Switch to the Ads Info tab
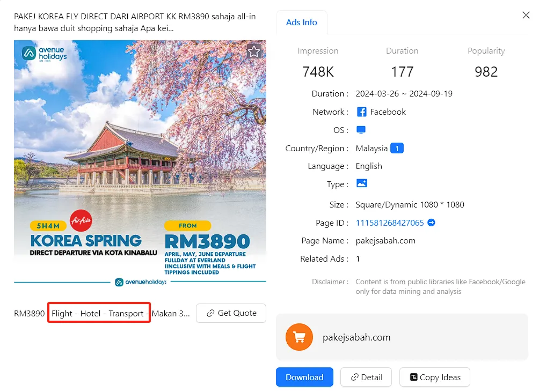 click(x=301, y=23)
